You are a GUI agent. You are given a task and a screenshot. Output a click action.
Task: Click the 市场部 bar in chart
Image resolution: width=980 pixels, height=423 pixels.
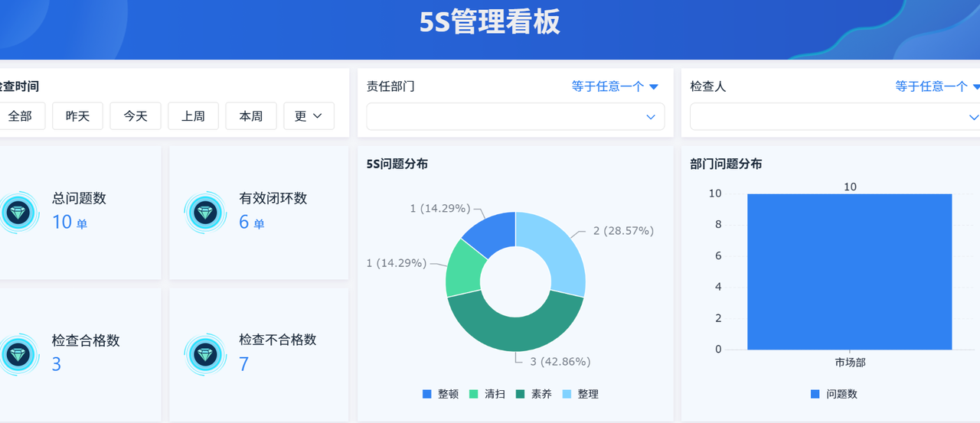pyautogui.click(x=850, y=272)
